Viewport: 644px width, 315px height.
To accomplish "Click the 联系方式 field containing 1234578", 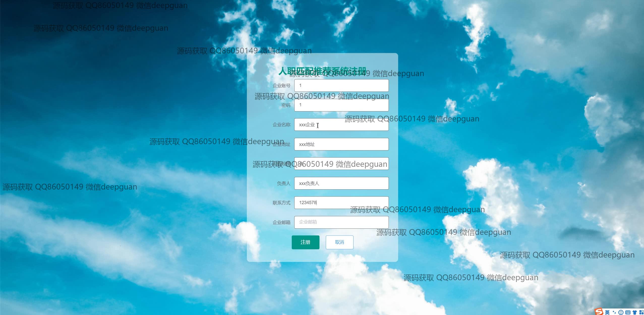I will coord(341,203).
